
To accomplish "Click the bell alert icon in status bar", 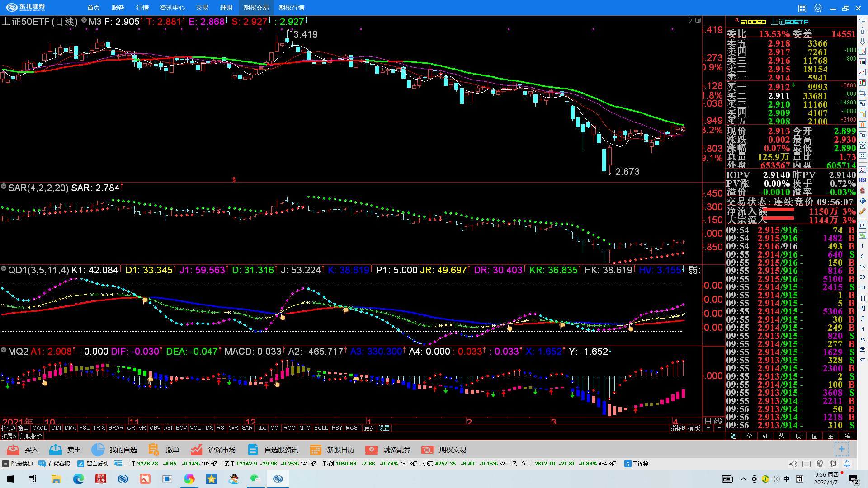I will (x=847, y=464).
